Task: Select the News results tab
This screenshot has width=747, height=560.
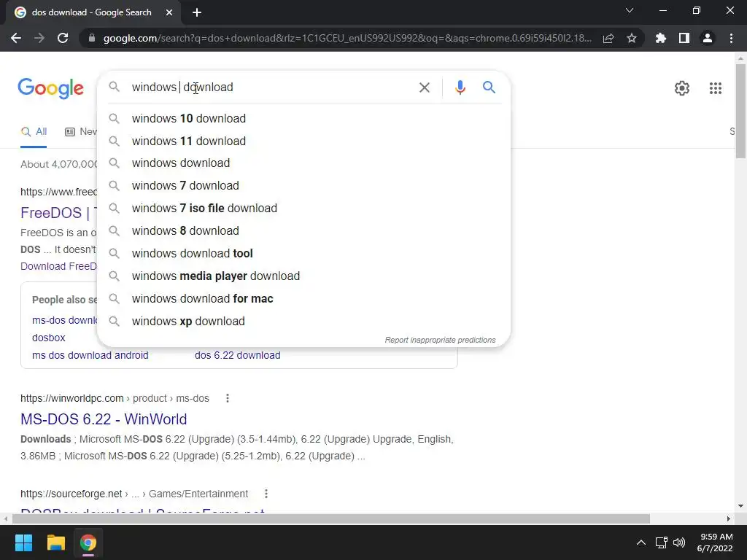Action: click(x=81, y=132)
